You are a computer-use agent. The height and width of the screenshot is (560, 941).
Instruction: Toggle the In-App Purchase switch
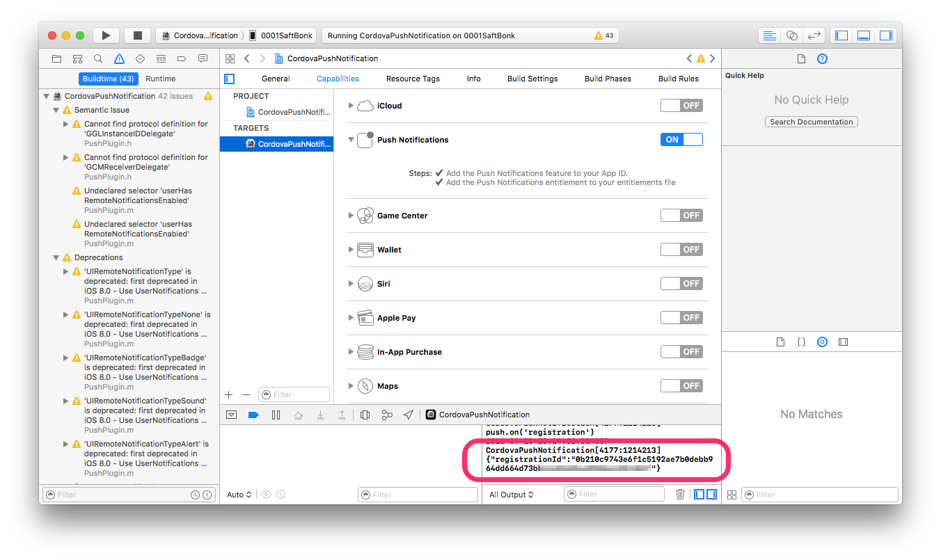coord(681,352)
